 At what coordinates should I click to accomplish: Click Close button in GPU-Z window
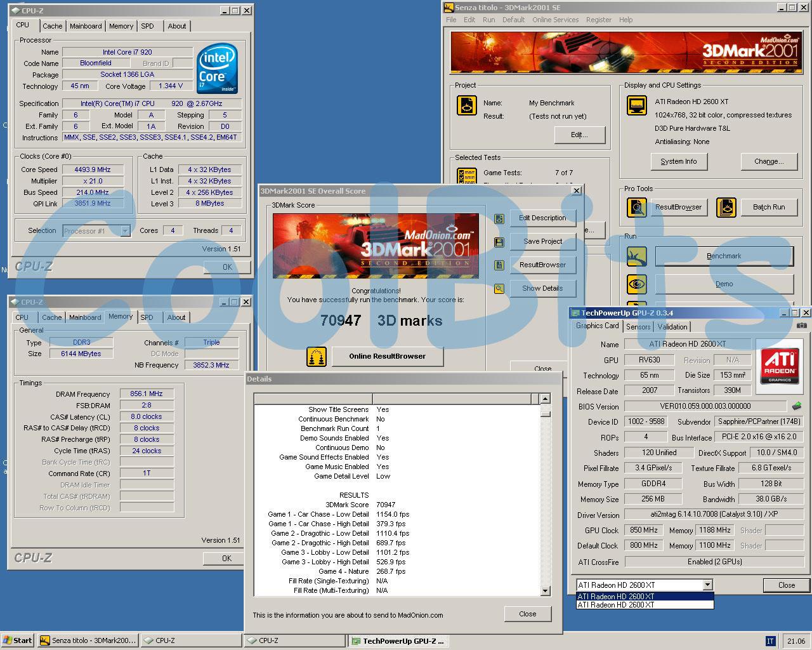787,585
